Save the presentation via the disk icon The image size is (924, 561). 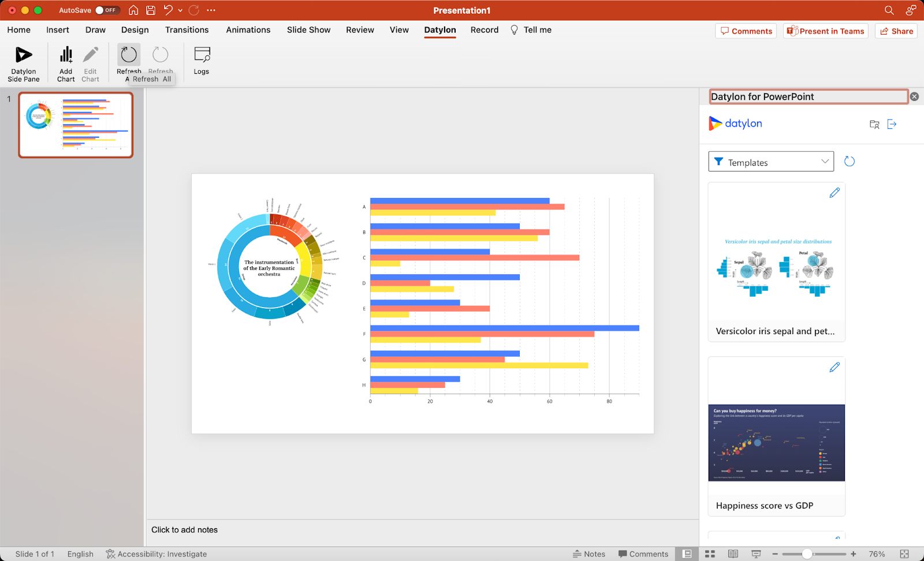[x=151, y=10]
